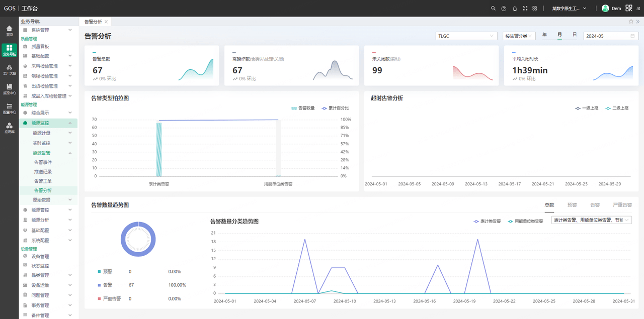Click the search magnifier icon in header

click(x=493, y=9)
